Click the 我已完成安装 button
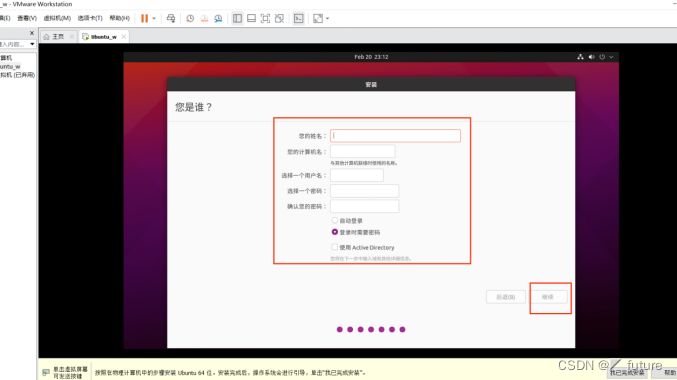 (627, 372)
